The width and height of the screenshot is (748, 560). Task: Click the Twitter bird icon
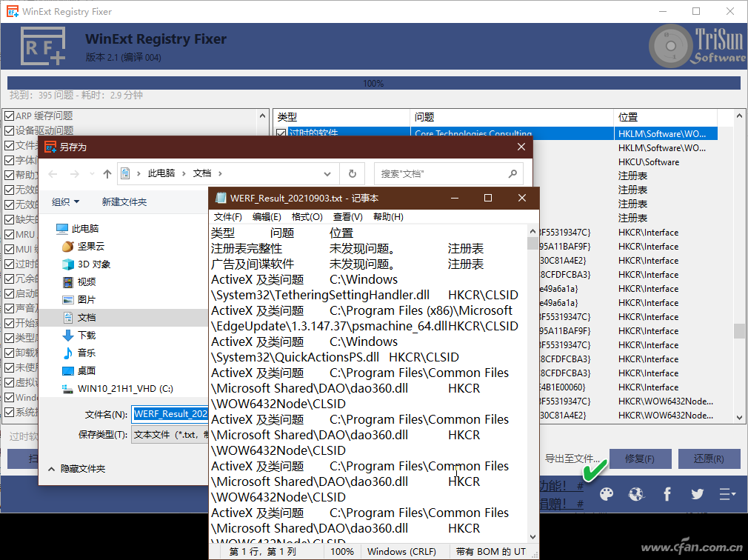tap(697, 494)
